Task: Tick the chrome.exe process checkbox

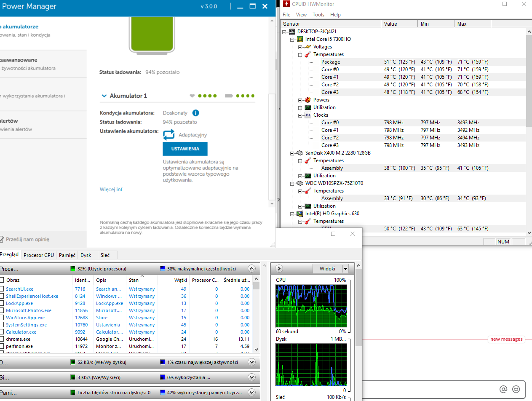Action: (x=2, y=339)
